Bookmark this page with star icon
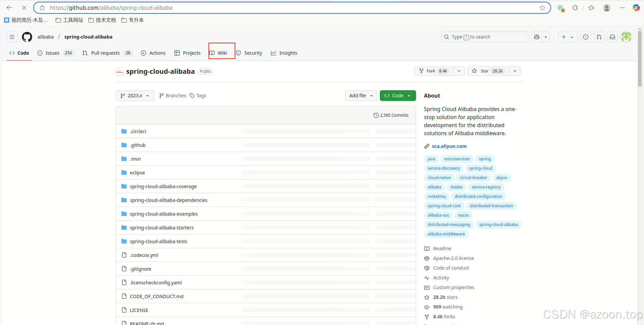Viewport: 644px width, 325px height. [x=542, y=8]
